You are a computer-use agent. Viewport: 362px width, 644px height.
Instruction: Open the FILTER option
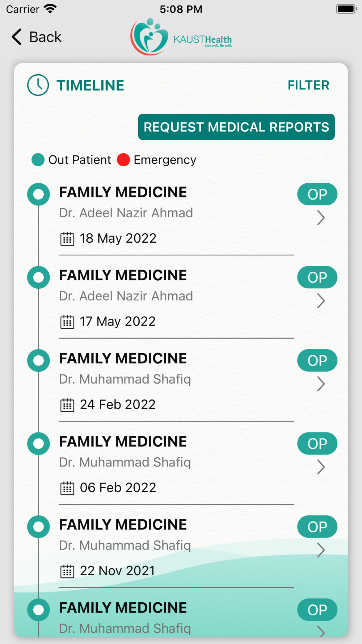coord(308,85)
